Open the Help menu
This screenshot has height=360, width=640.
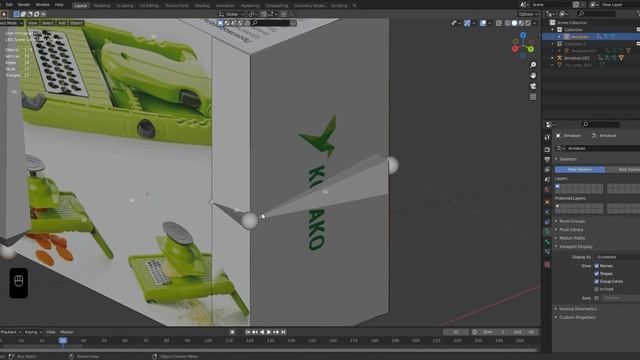[x=59, y=5]
